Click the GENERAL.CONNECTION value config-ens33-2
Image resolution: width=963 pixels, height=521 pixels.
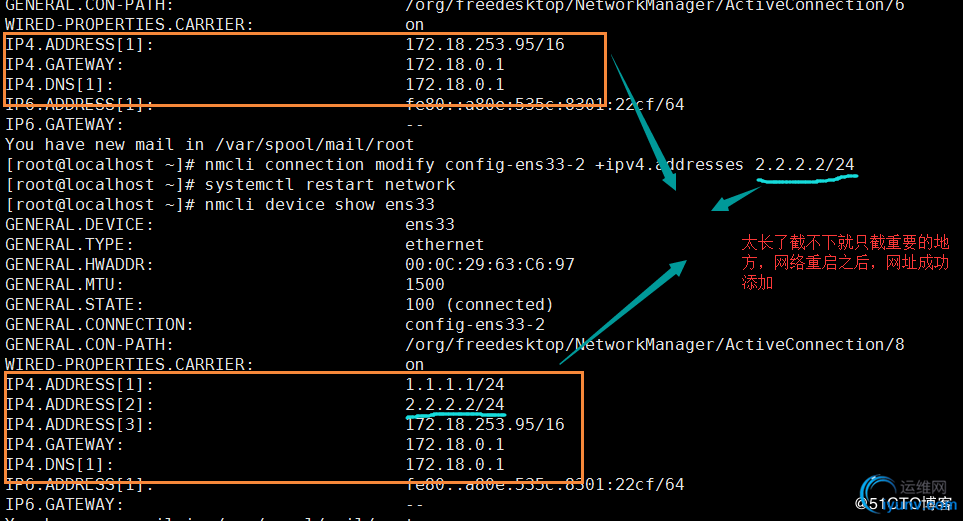pos(475,324)
